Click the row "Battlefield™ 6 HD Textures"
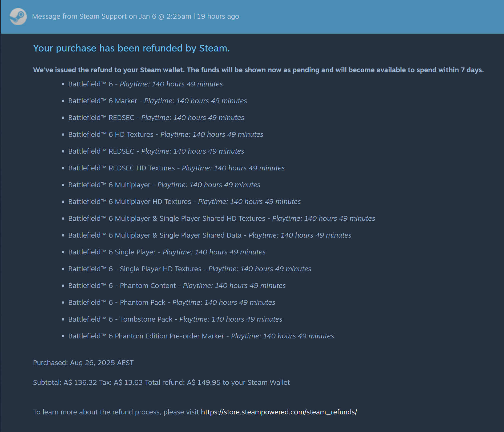The width and height of the screenshot is (504, 432). (x=166, y=134)
